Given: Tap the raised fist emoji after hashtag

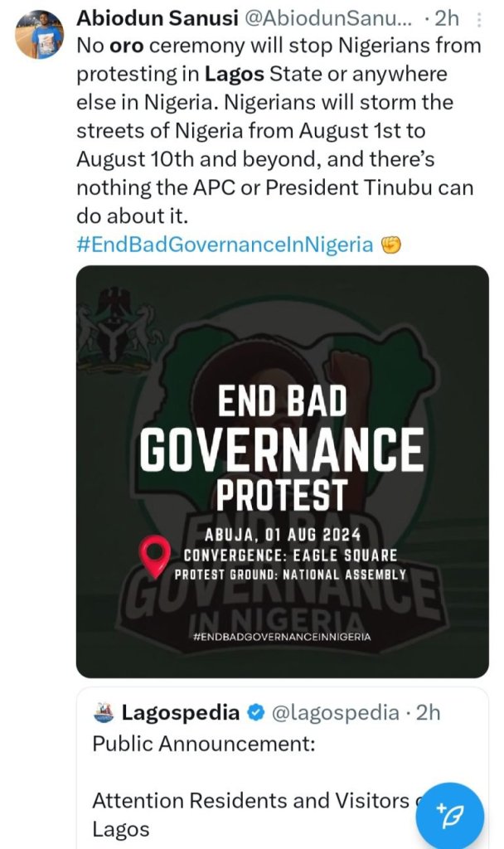Looking at the screenshot, I should [x=391, y=245].
